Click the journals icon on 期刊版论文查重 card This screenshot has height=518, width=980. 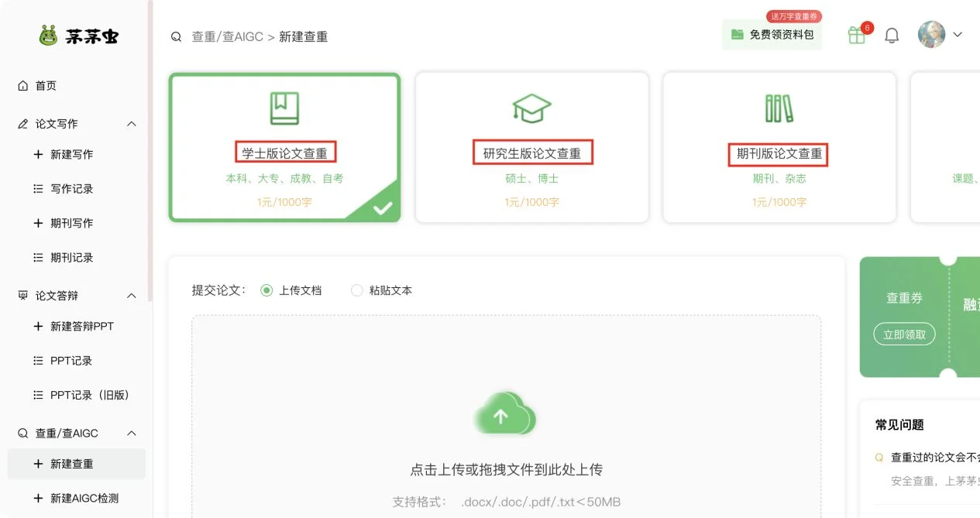779,106
